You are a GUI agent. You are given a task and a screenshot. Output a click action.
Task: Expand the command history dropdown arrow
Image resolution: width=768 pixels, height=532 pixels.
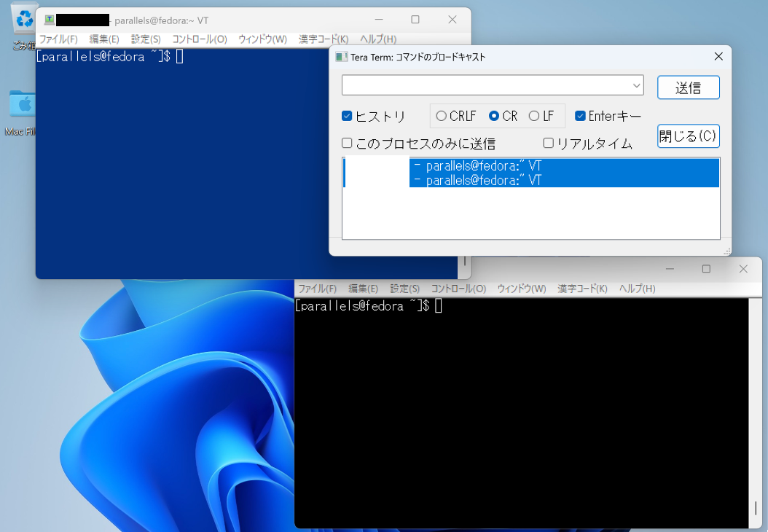636,86
